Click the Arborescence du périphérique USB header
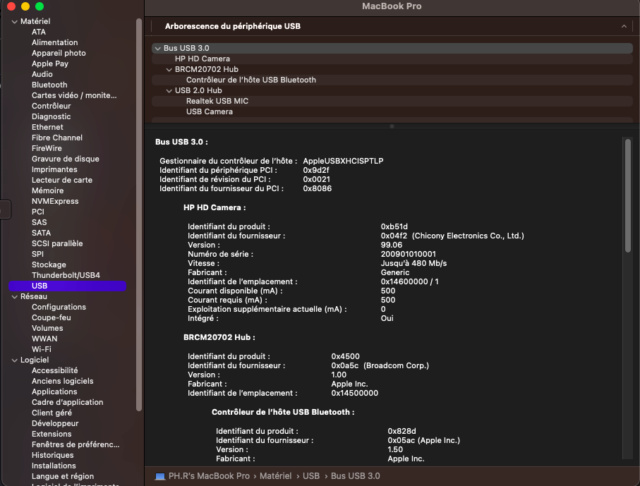This screenshot has height=486, width=640. [233, 27]
